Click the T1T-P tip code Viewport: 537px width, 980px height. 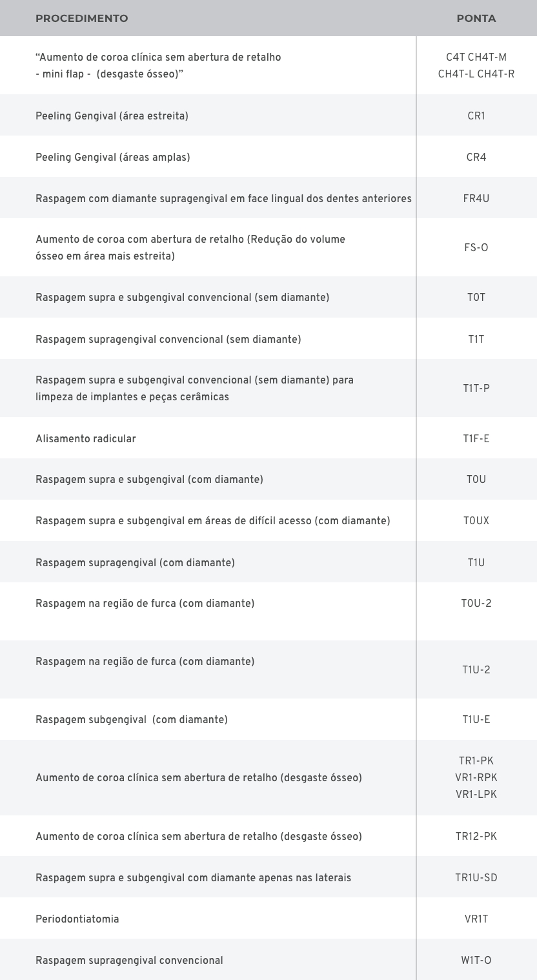tap(476, 389)
